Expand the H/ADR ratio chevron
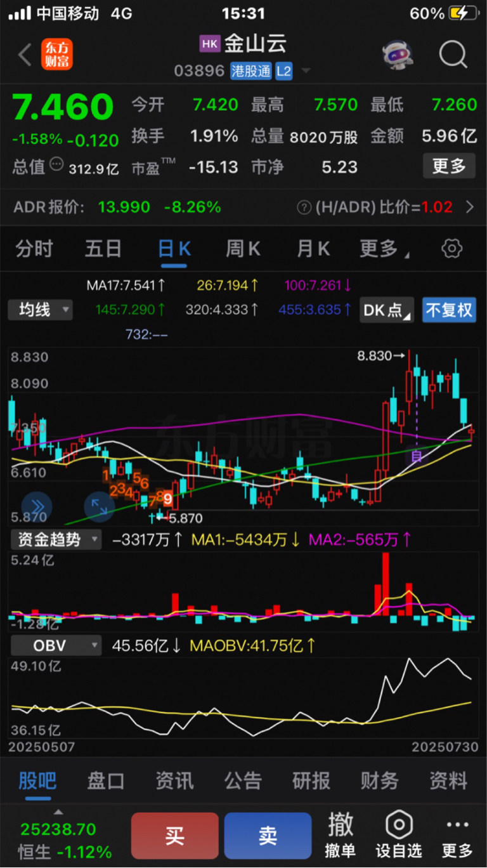The height and width of the screenshot is (868, 487). pos(470,207)
